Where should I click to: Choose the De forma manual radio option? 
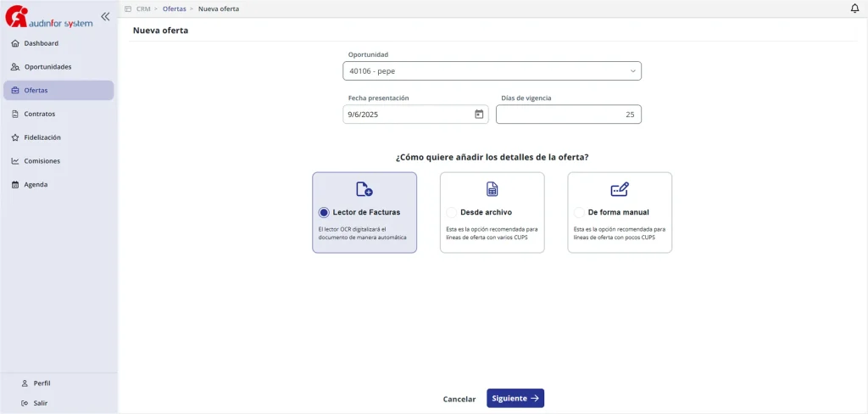(x=579, y=213)
